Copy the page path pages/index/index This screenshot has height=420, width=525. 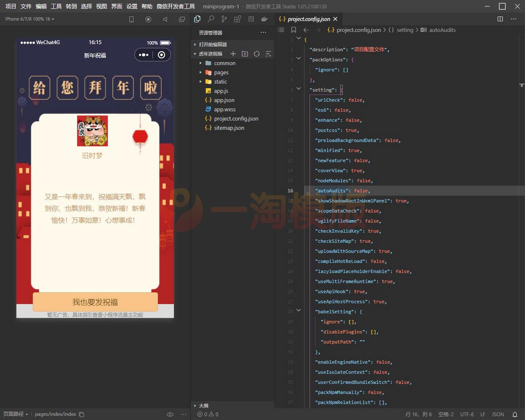(81, 414)
